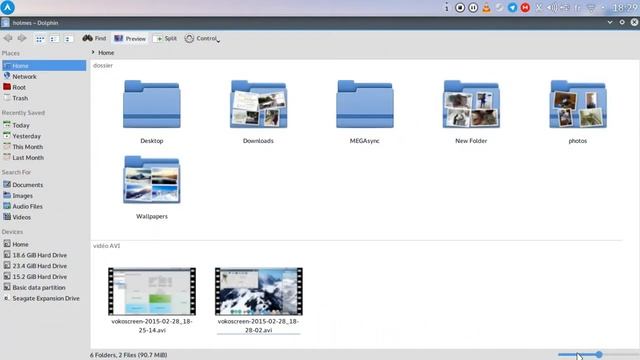Click the stop recording tray icon
The image size is (640, 360).
pyautogui.click(x=460, y=7)
